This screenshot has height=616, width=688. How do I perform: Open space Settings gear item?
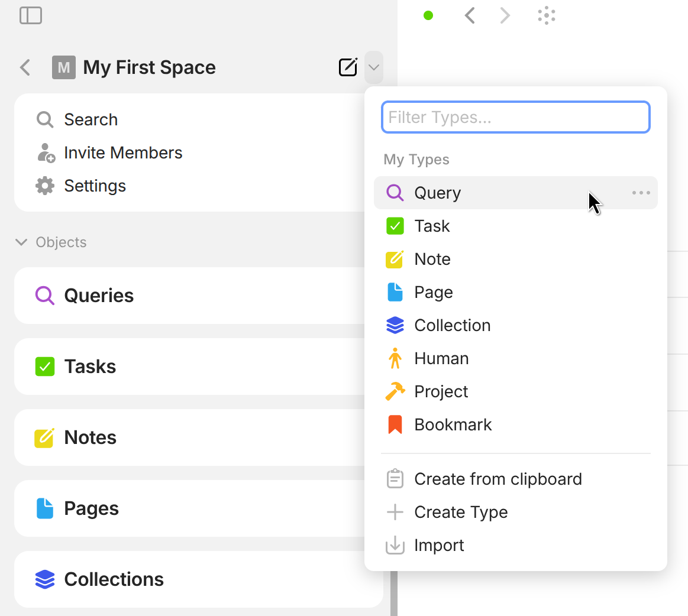95,186
